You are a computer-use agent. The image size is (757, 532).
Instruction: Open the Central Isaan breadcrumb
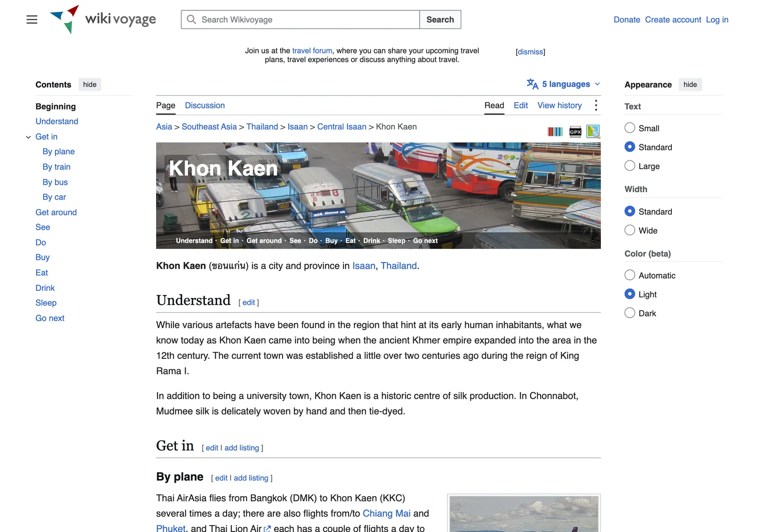pos(342,127)
